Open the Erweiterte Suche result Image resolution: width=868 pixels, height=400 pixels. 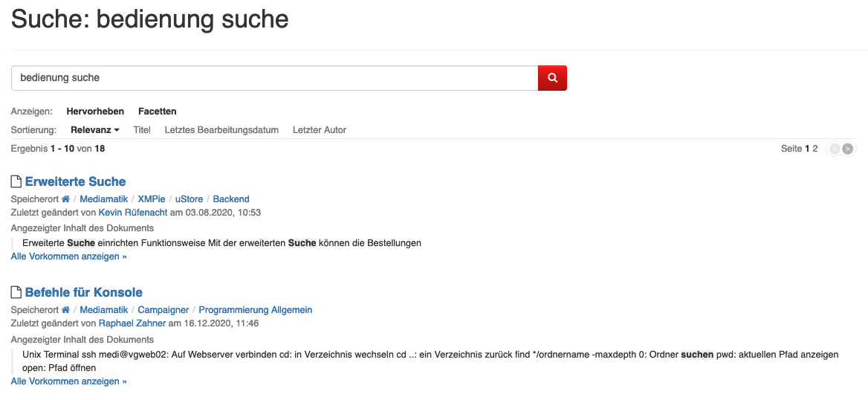point(75,181)
